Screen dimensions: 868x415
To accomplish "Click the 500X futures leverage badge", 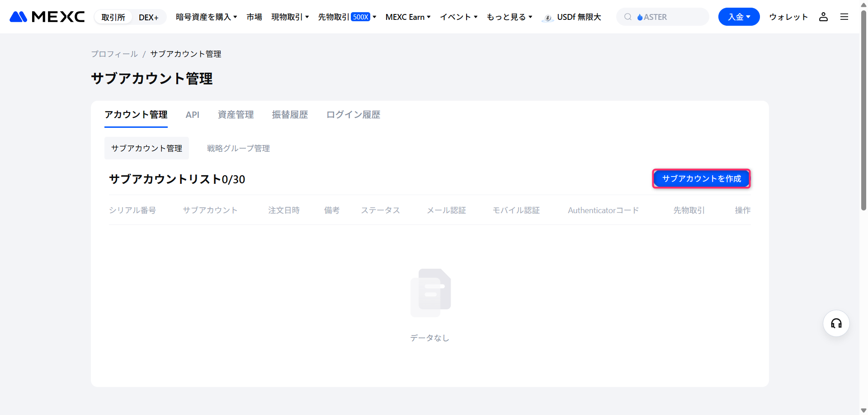I will pyautogui.click(x=360, y=17).
